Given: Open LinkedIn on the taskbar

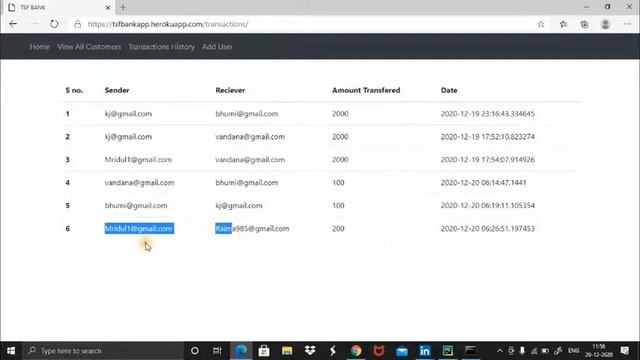Looking at the screenshot, I should (424, 351).
